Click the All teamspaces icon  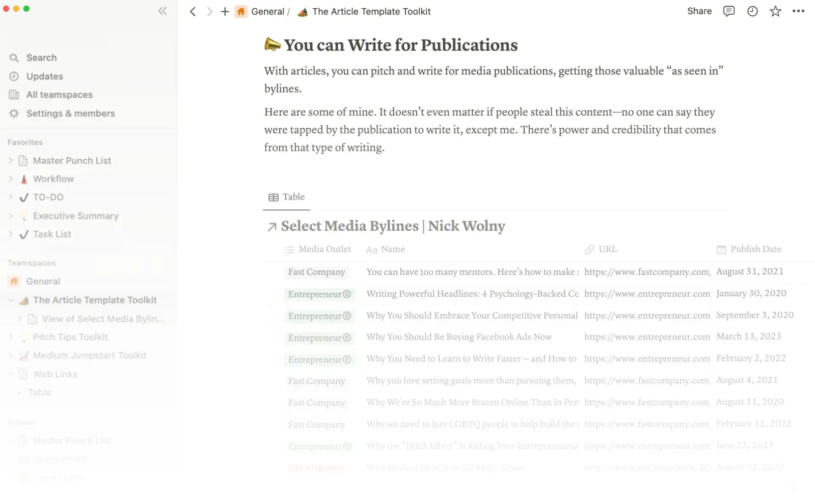click(x=14, y=95)
